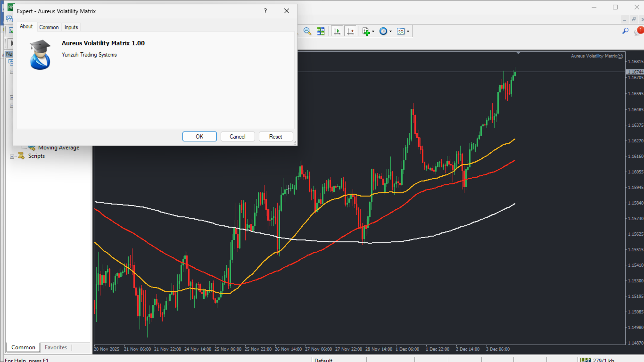Toggle chart auto scroll icon
Screen dimensions: 644x362
[x=337, y=31]
